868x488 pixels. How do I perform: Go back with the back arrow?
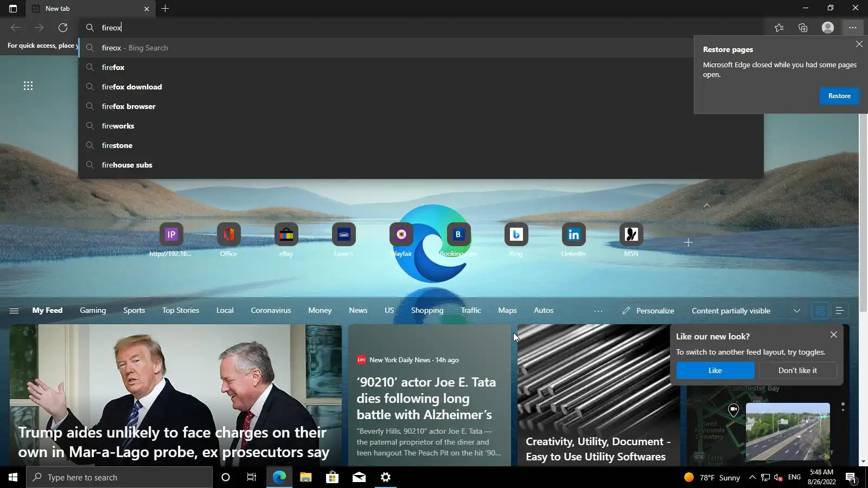click(15, 28)
